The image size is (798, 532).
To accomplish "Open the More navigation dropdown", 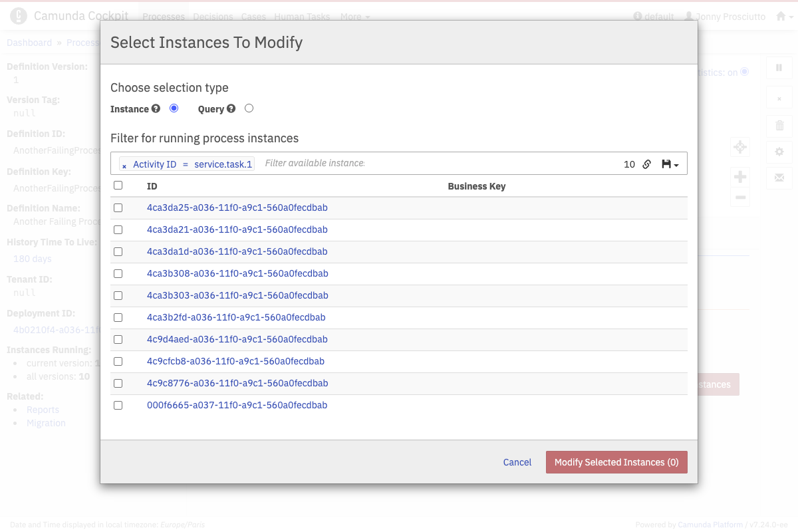I will (355, 17).
